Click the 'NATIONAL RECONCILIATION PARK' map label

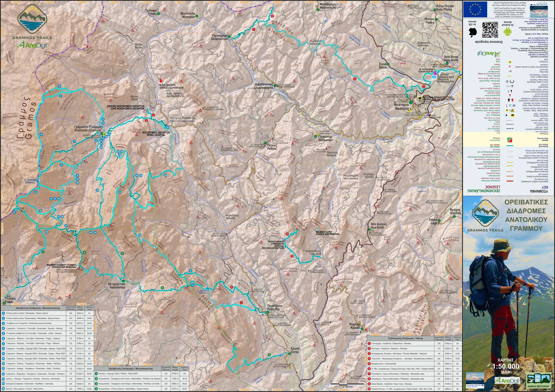click(x=273, y=247)
